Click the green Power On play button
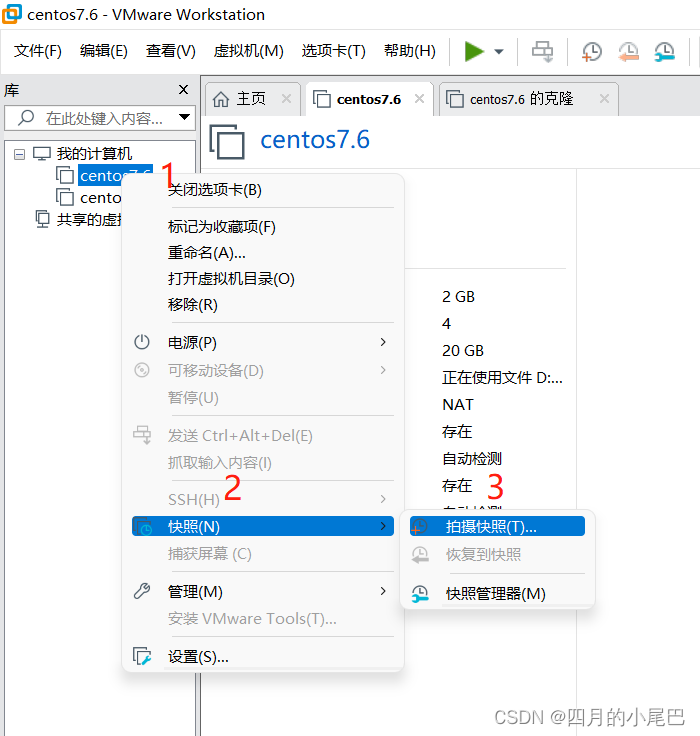This screenshot has width=700, height=736. [474, 51]
